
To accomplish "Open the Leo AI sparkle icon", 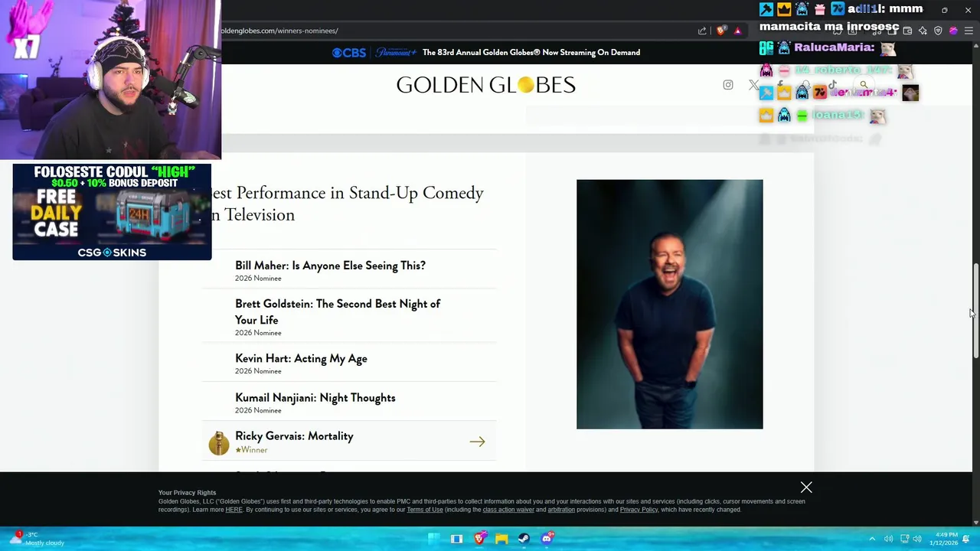I will [923, 31].
